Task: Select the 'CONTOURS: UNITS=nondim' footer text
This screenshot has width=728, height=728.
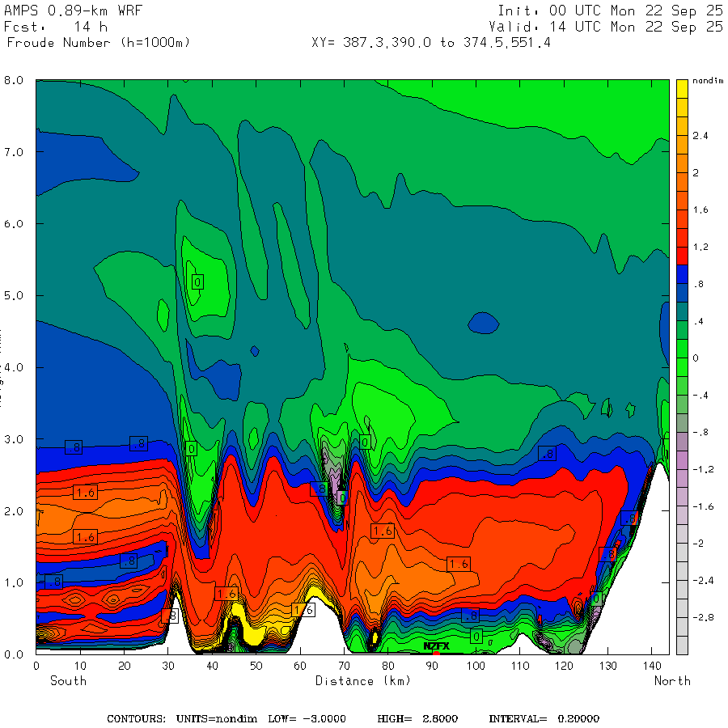Action: point(182,719)
